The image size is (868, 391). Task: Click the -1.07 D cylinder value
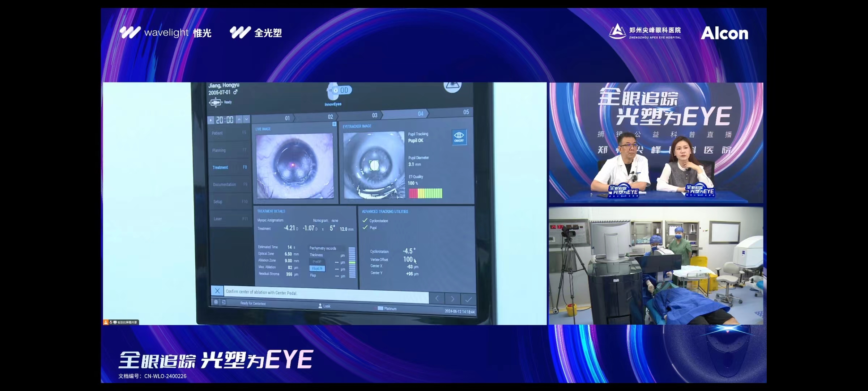[x=310, y=228]
